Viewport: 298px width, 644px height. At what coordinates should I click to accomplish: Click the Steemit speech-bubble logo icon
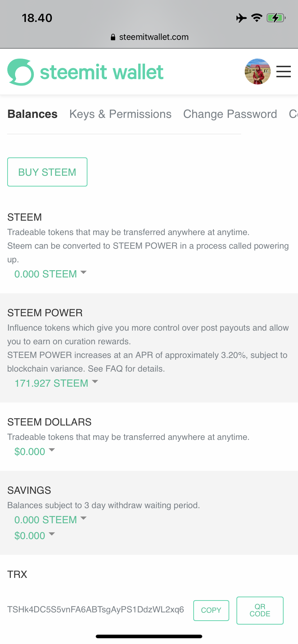[x=21, y=72]
